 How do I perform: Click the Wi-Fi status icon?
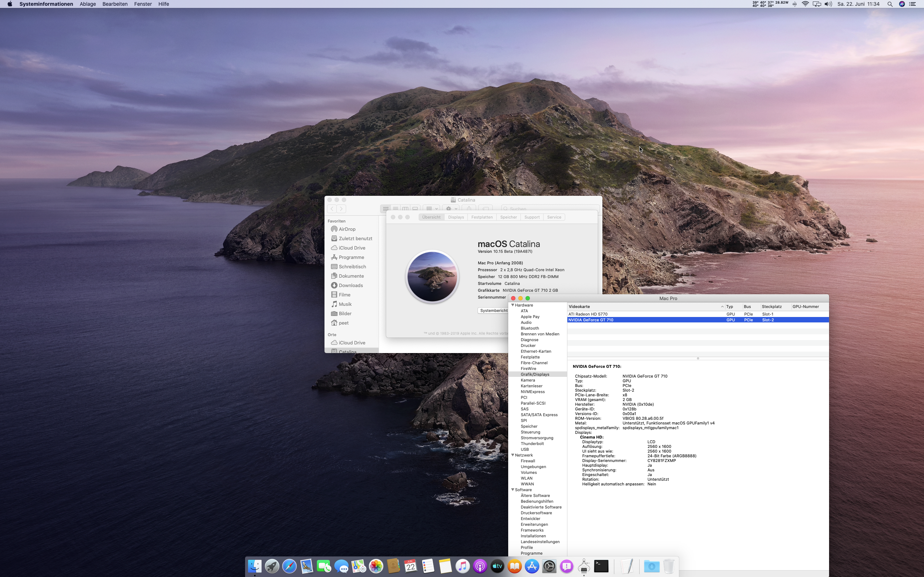tap(805, 4)
